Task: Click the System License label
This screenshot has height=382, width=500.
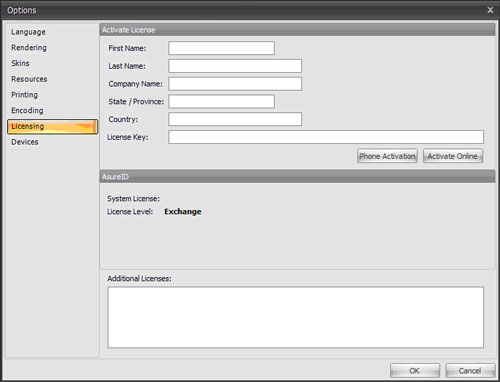Action: pyautogui.click(x=133, y=199)
